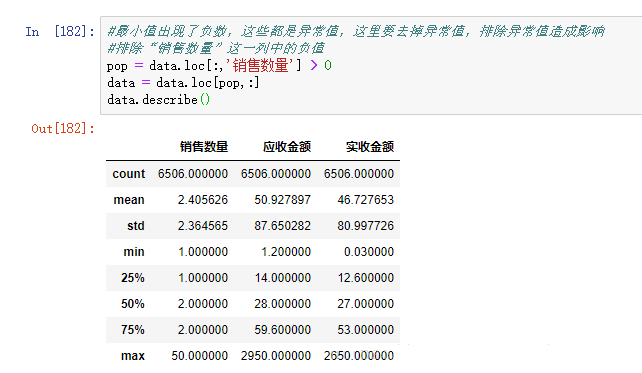Click 25% value 12.600000
This screenshot has height=373, width=642.
pyautogui.click(x=366, y=278)
